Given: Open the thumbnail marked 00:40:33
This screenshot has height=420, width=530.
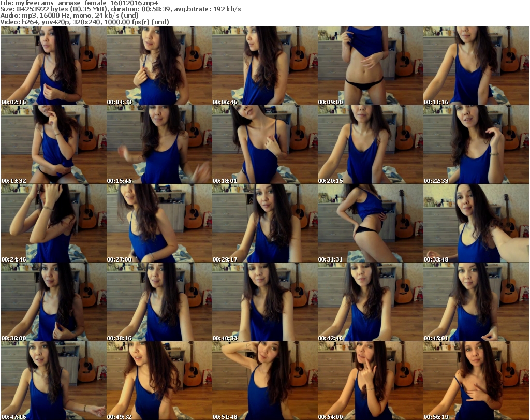Looking at the screenshot, I should coord(264,301).
